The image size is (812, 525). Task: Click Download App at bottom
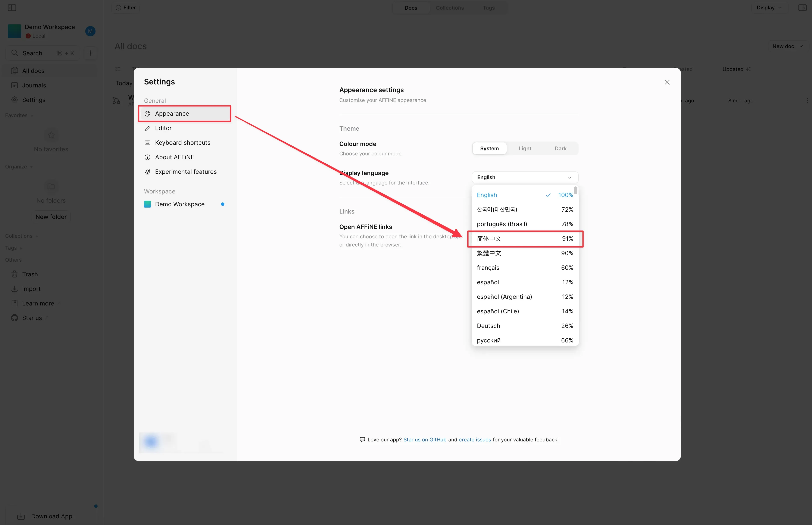(x=51, y=516)
